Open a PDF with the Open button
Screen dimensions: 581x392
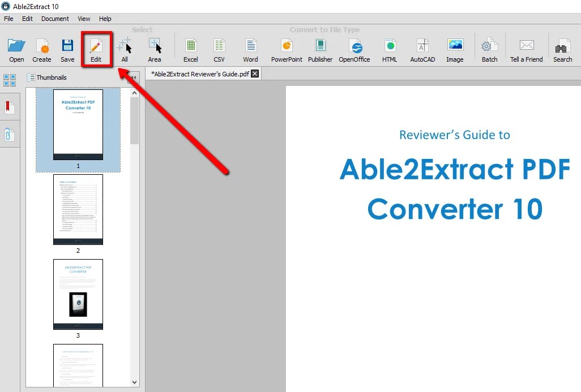click(16, 49)
